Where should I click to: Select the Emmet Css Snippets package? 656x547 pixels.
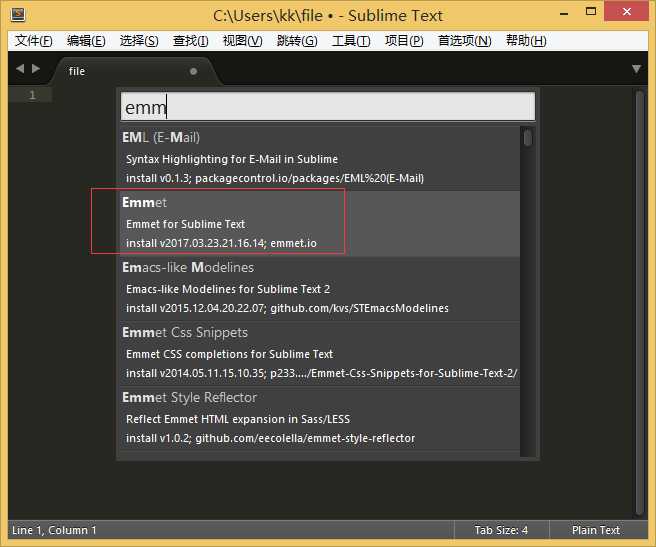tap(320, 353)
